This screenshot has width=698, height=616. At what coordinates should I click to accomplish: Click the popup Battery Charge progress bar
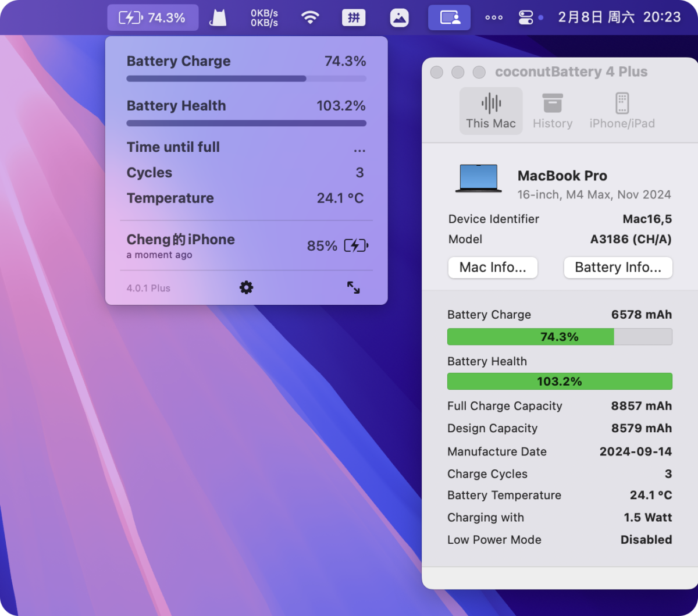click(x=247, y=79)
